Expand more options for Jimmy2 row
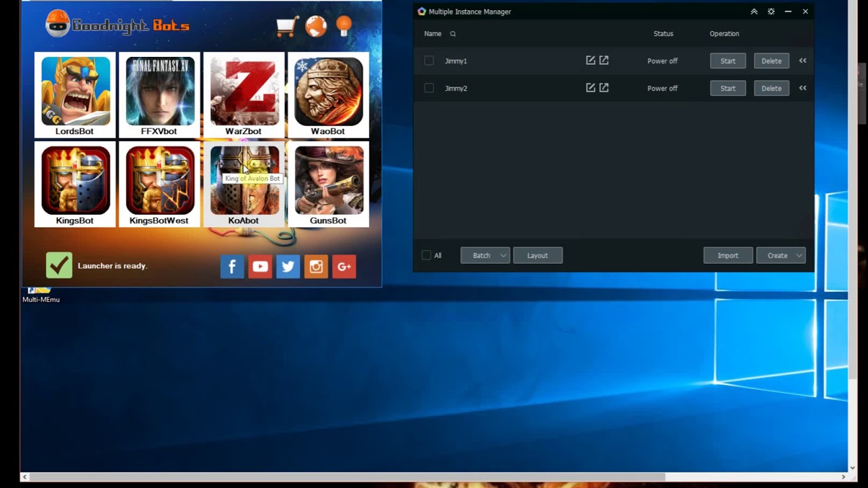The height and width of the screenshot is (488, 868). (803, 87)
